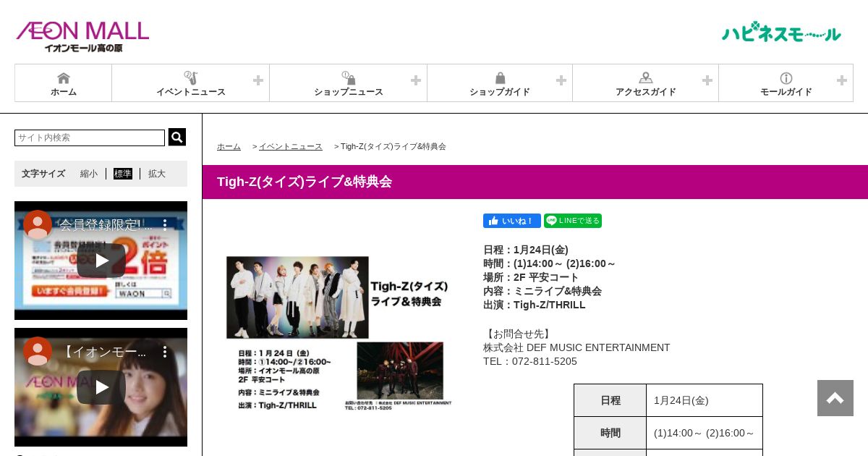Click the Event News saxophone icon
The image size is (868, 456).
tap(190, 77)
